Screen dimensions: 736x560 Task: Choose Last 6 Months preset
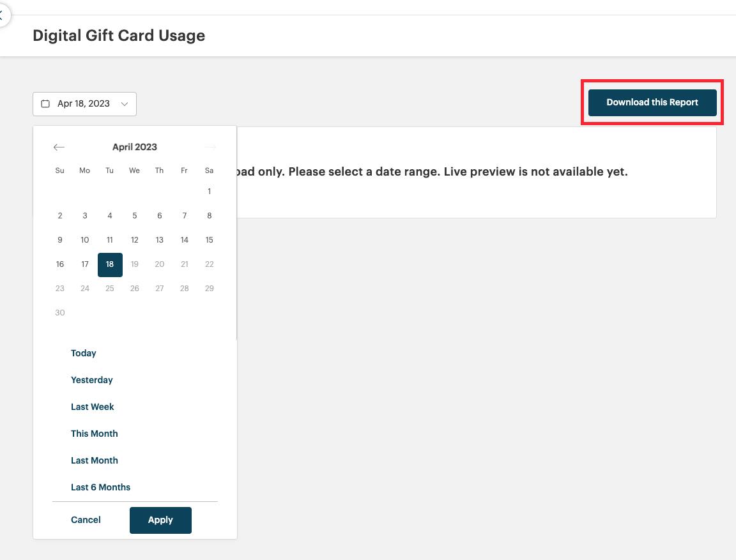[x=100, y=487]
